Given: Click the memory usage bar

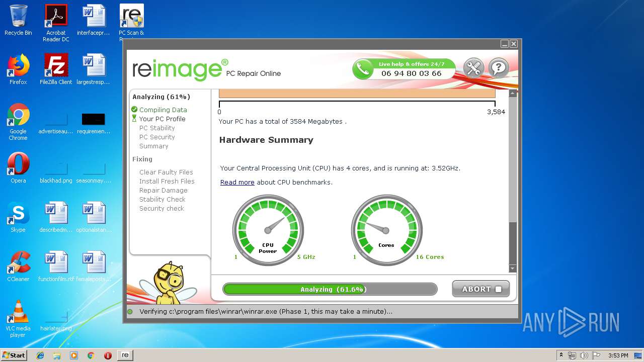Looking at the screenshot, I should (x=357, y=94).
